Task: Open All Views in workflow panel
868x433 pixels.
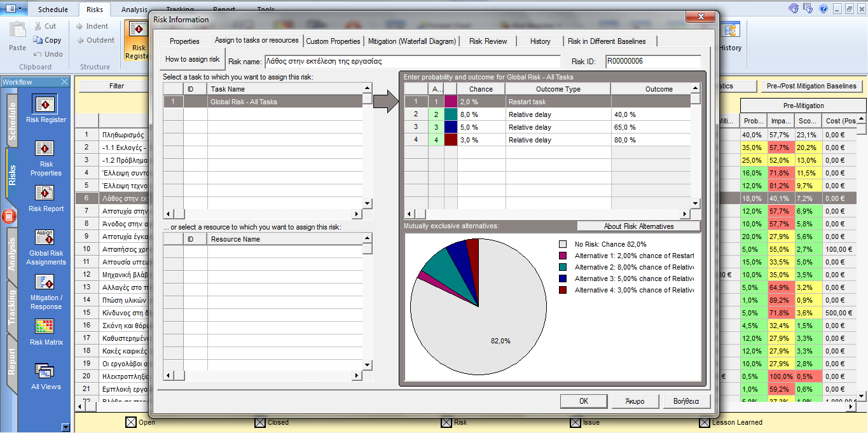Action: [x=45, y=371]
